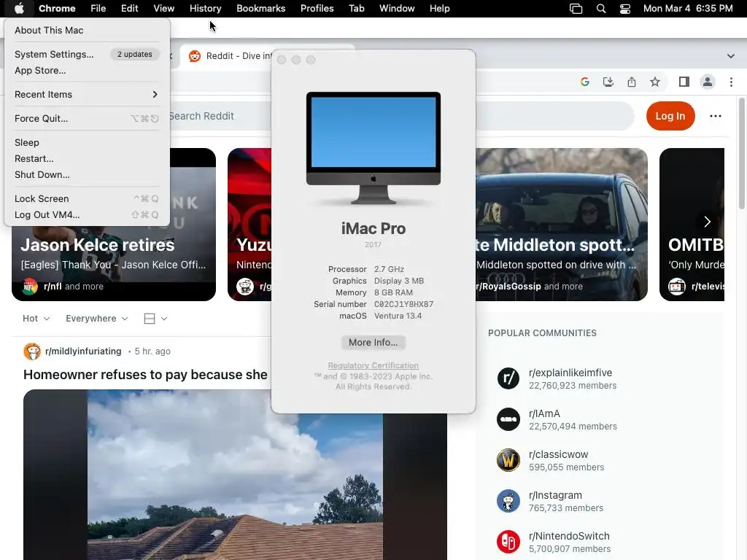Click the serial number C02CJ1Y8HX87
747x560 pixels.
403,304
